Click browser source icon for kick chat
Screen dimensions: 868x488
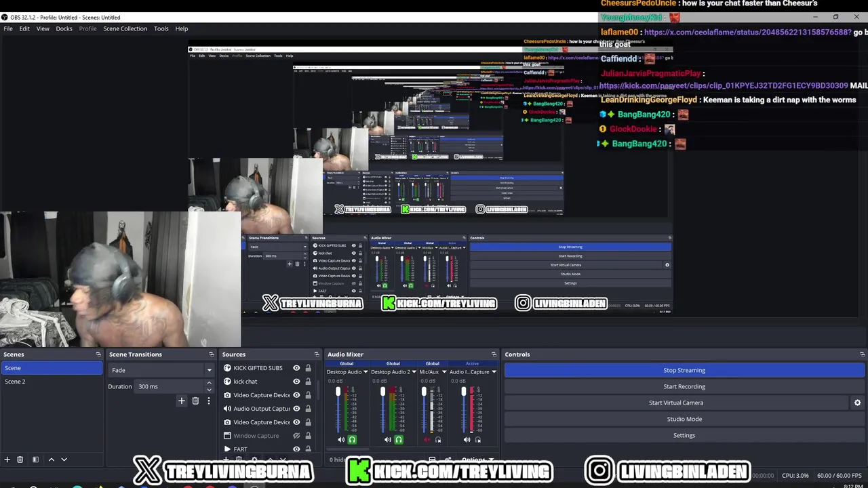[227, 382]
